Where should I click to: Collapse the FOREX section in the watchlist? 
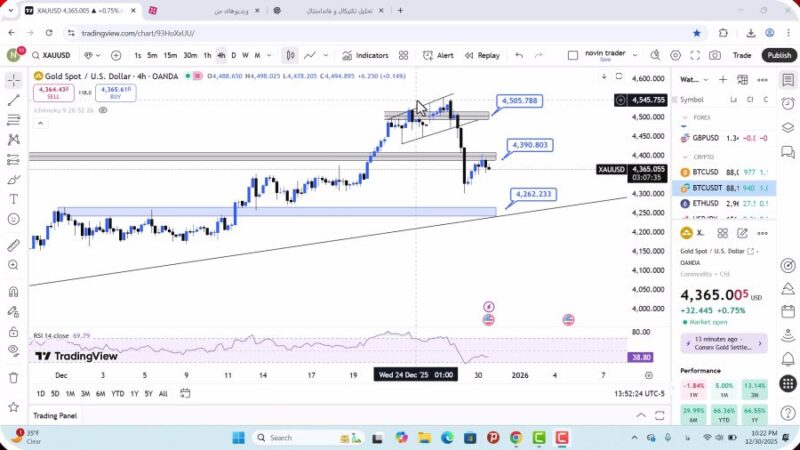(x=685, y=117)
